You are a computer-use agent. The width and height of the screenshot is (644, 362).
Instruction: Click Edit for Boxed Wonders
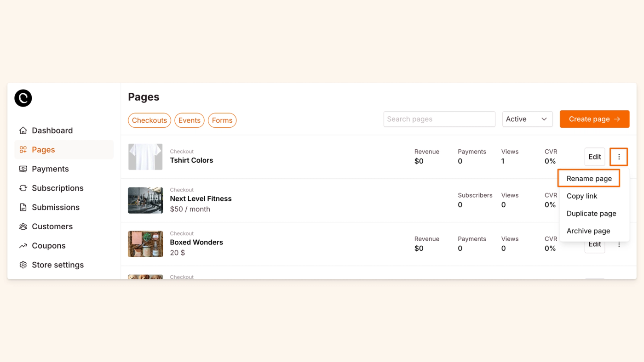coord(595,245)
